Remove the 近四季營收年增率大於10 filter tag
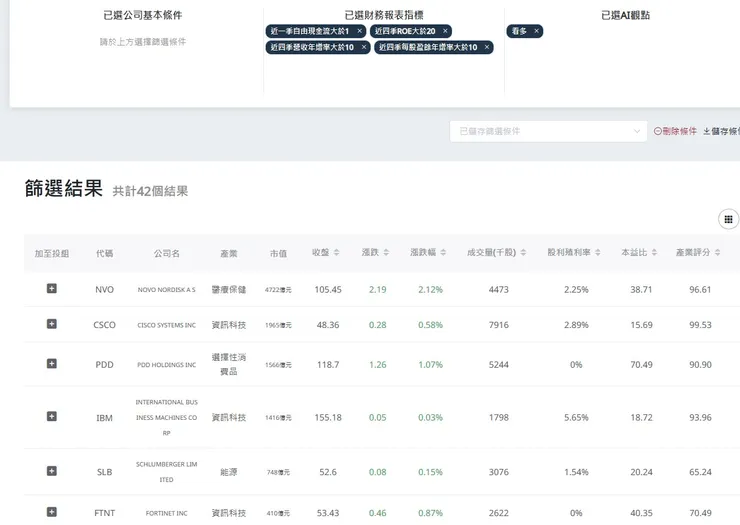740x525 pixels. click(364, 47)
